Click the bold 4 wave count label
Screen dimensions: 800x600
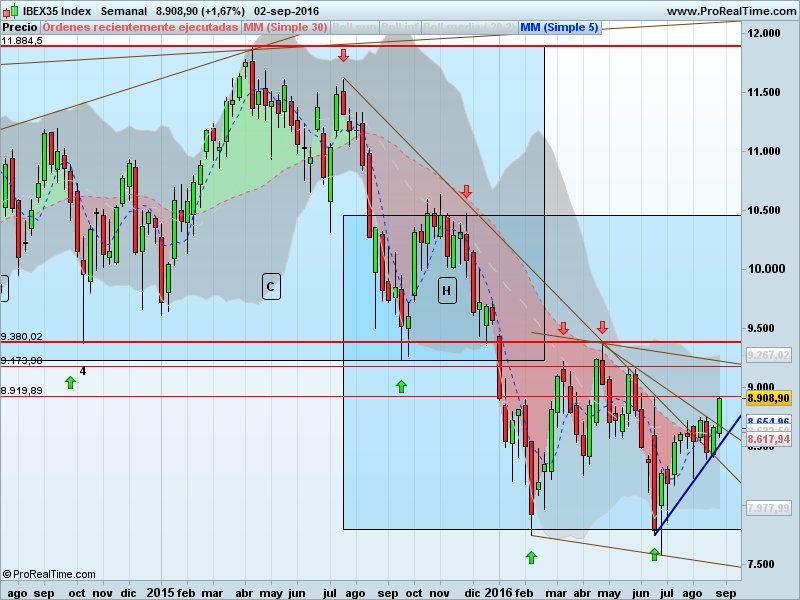(83, 371)
